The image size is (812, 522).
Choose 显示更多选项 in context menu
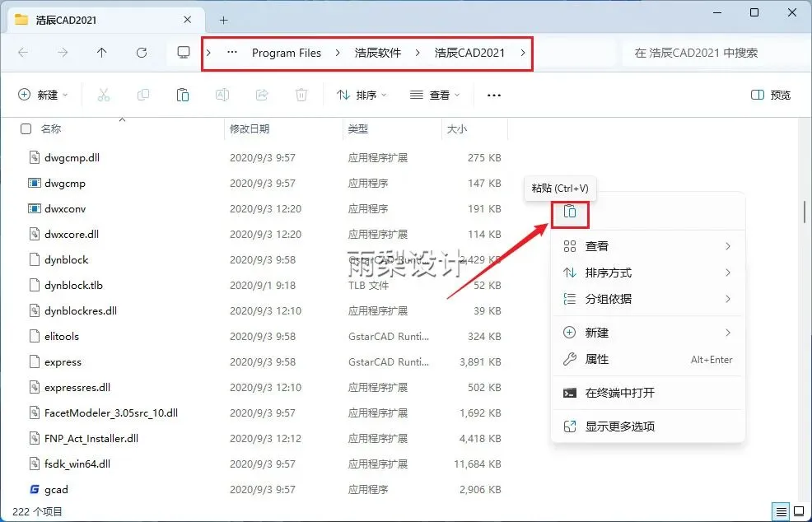coord(648,426)
